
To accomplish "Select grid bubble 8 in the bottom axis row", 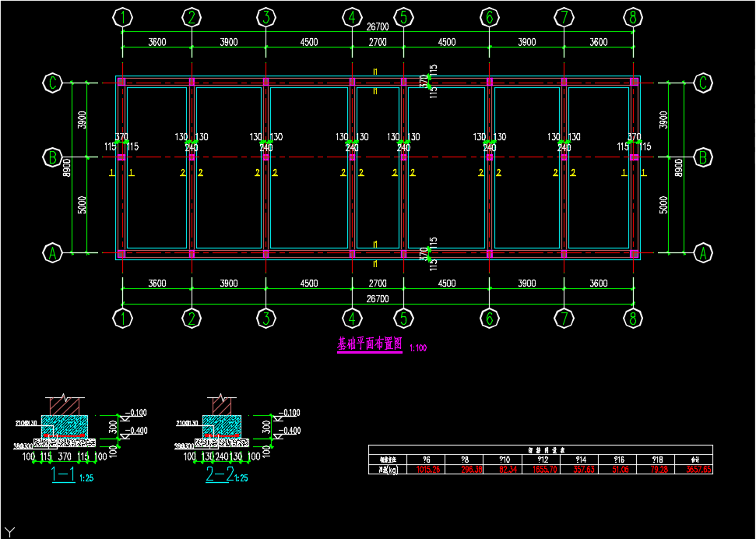I will [633, 318].
